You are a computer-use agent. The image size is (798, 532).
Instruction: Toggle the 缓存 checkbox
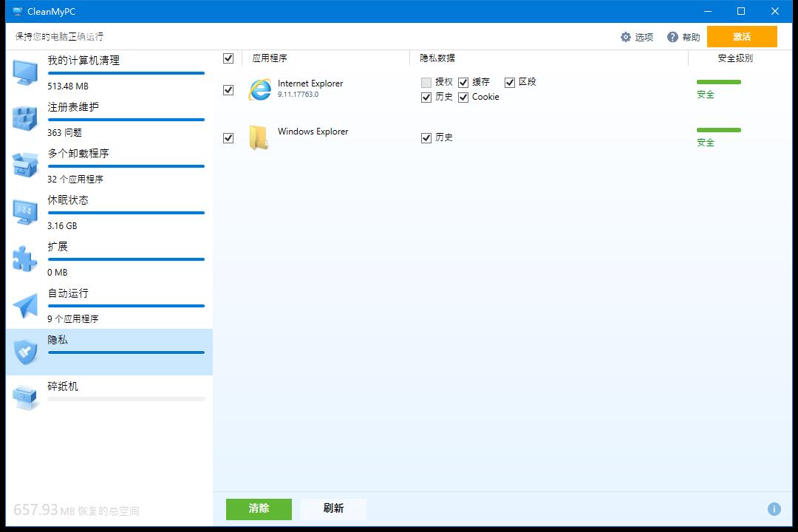[463, 83]
